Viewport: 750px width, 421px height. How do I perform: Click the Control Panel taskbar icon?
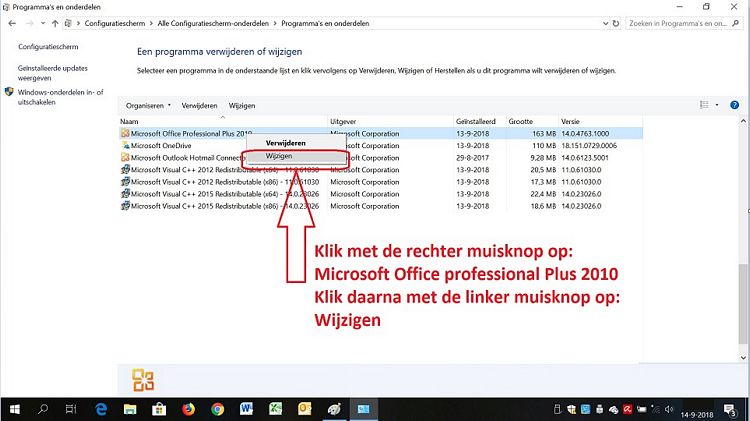pos(364,409)
